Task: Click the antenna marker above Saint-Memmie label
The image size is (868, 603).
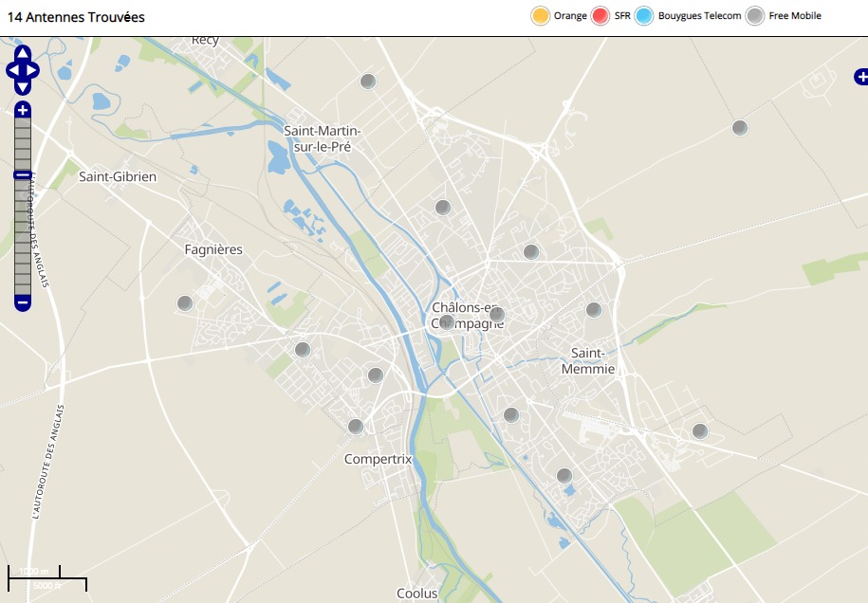Action: [594, 310]
